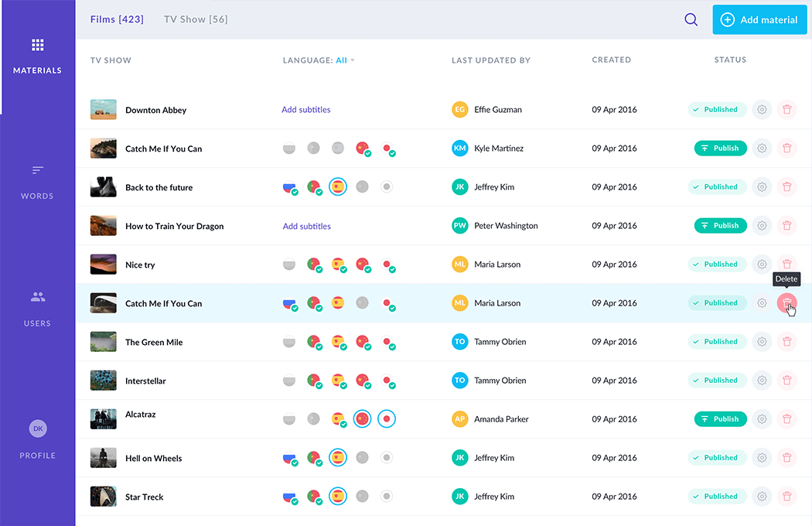The height and width of the screenshot is (526, 812).
Task: Select the Films [423] tab
Action: tap(117, 19)
